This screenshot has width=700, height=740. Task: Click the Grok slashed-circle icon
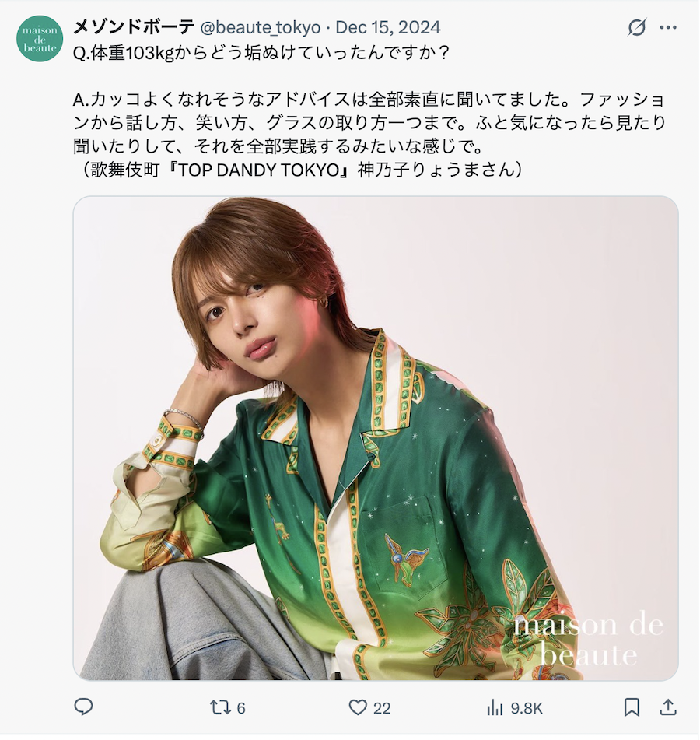tap(636, 27)
